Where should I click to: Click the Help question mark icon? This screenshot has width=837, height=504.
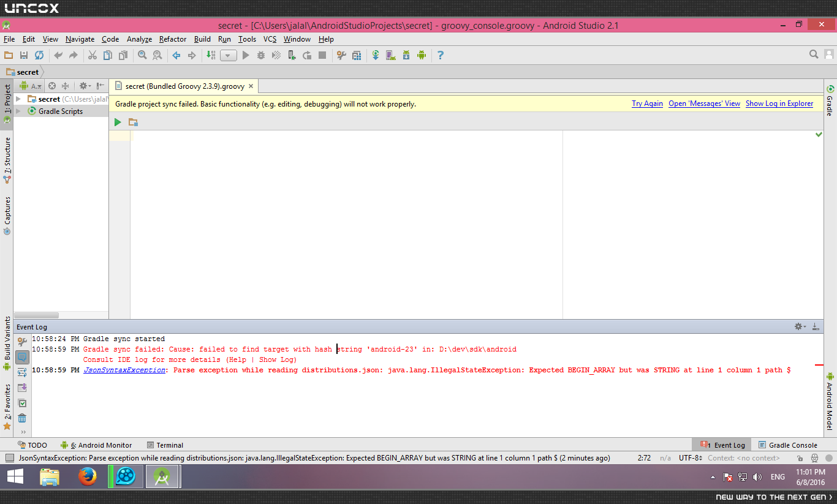(x=440, y=55)
